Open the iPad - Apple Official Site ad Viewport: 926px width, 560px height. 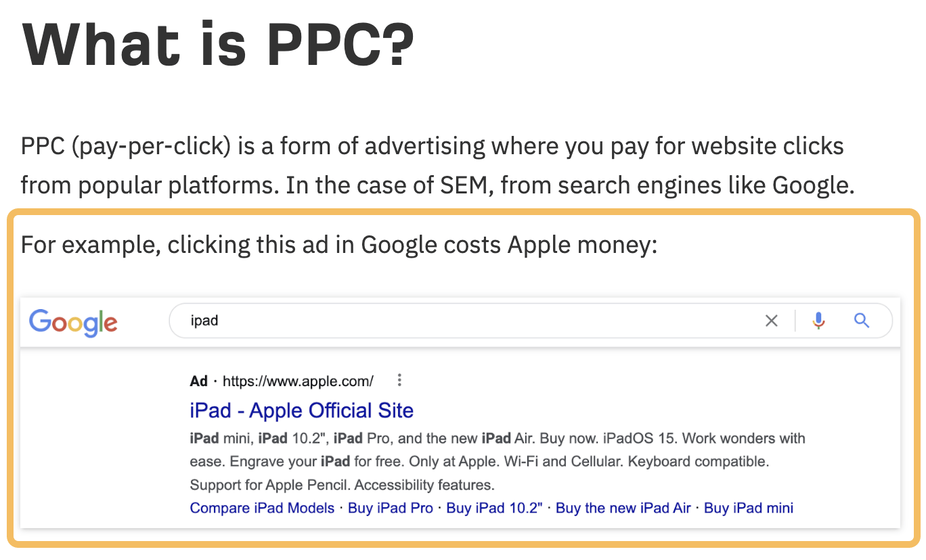point(302,411)
